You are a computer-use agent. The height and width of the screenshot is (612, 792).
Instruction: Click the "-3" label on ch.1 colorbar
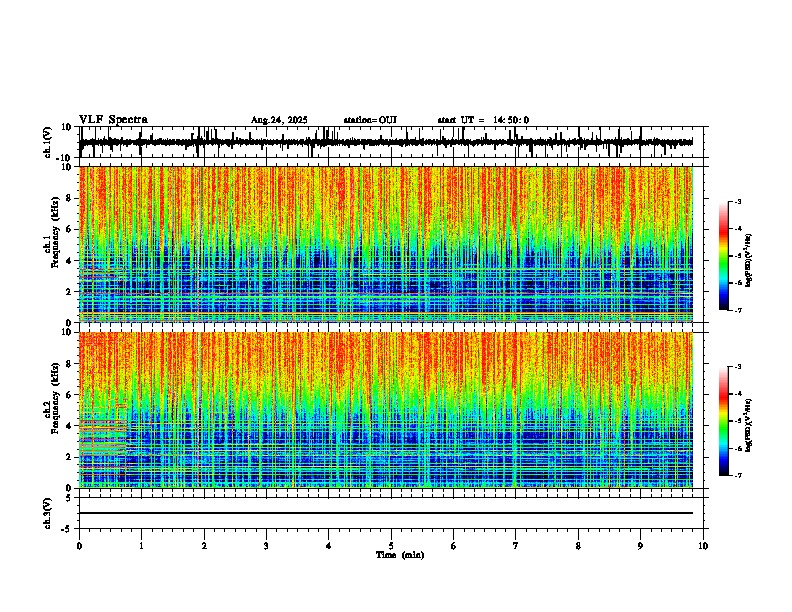click(x=737, y=202)
